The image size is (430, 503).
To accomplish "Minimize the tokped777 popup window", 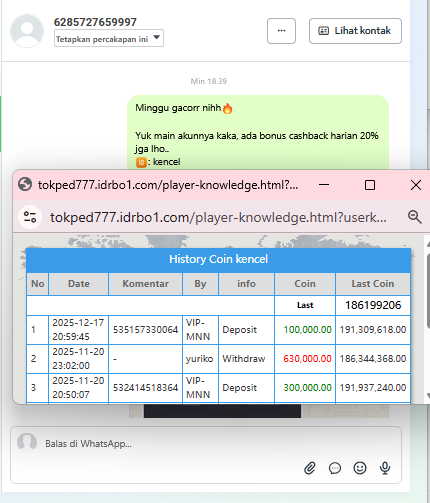I will [x=324, y=185].
